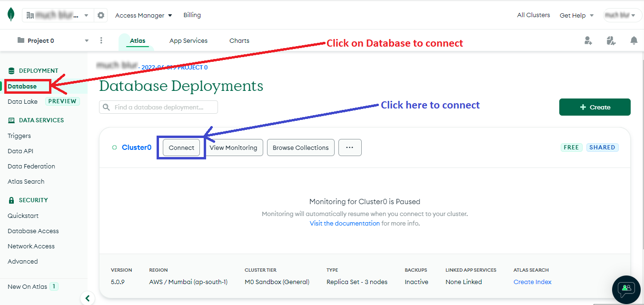Expand the Project 0 selector
This screenshot has height=305, width=644.
point(53,40)
